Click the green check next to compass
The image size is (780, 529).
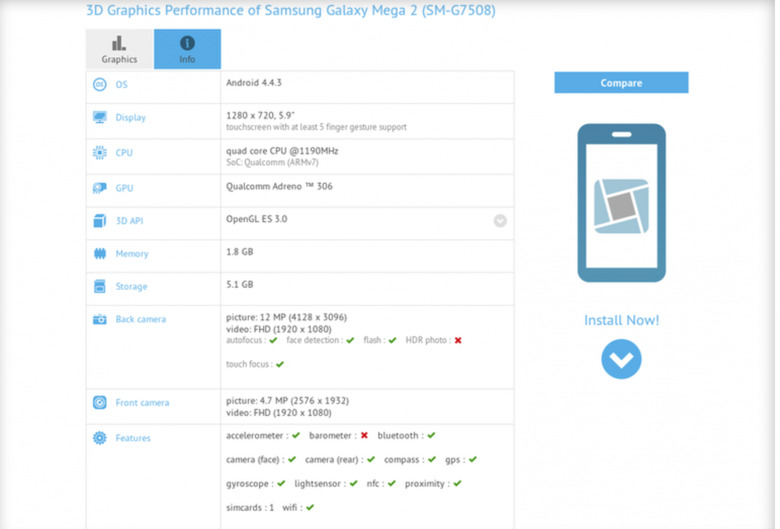432,459
